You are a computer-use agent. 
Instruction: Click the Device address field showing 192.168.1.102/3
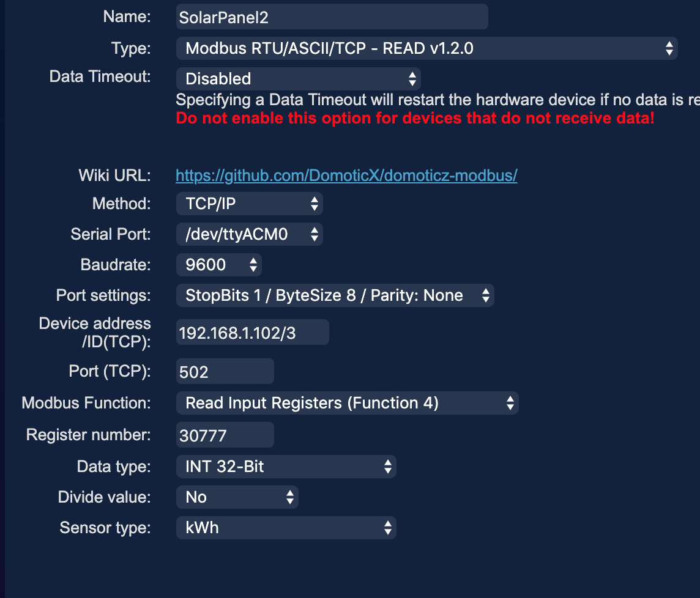tap(252, 331)
